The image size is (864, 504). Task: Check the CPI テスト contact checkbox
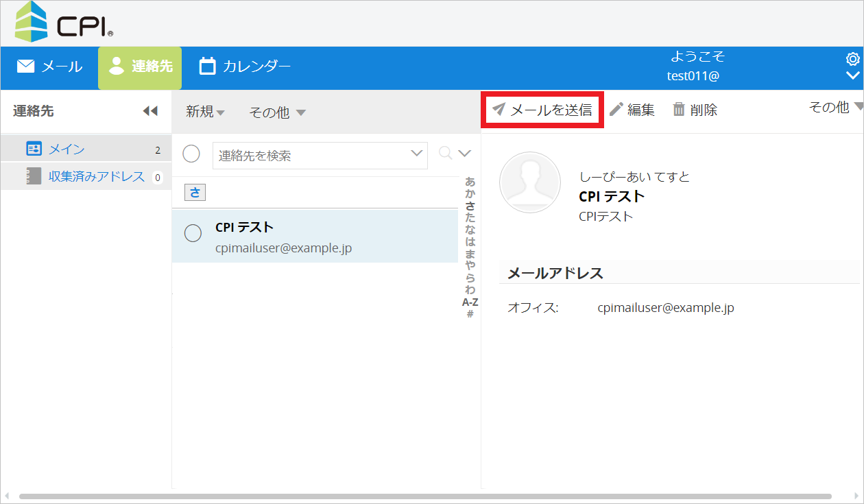[193, 233]
